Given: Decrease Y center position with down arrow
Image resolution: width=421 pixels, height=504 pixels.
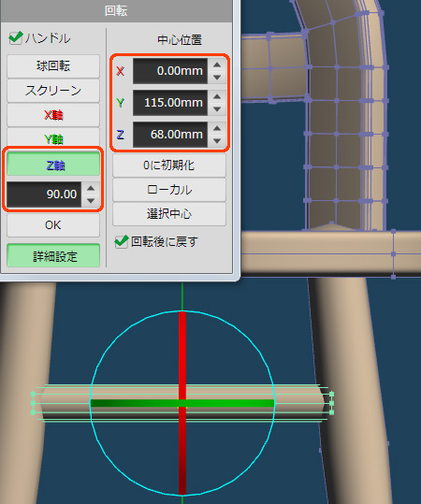Looking at the screenshot, I should pyautogui.click(x=217, y=109).
